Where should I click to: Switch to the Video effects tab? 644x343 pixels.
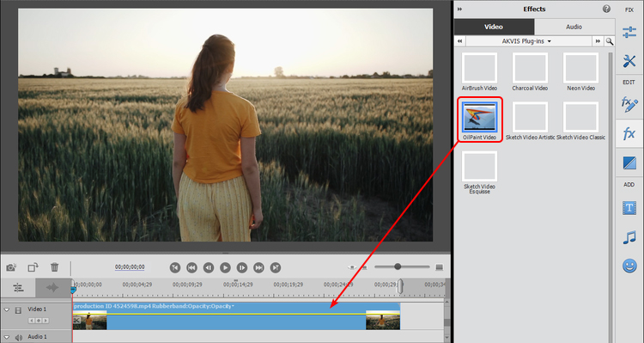494,27
